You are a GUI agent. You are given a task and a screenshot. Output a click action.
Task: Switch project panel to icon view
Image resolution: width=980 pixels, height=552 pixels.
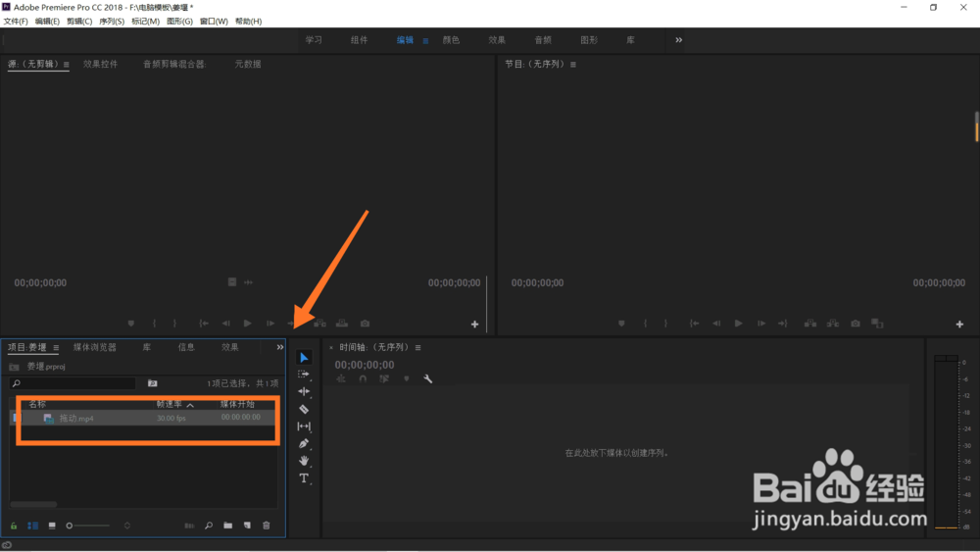tap(52, 526)
